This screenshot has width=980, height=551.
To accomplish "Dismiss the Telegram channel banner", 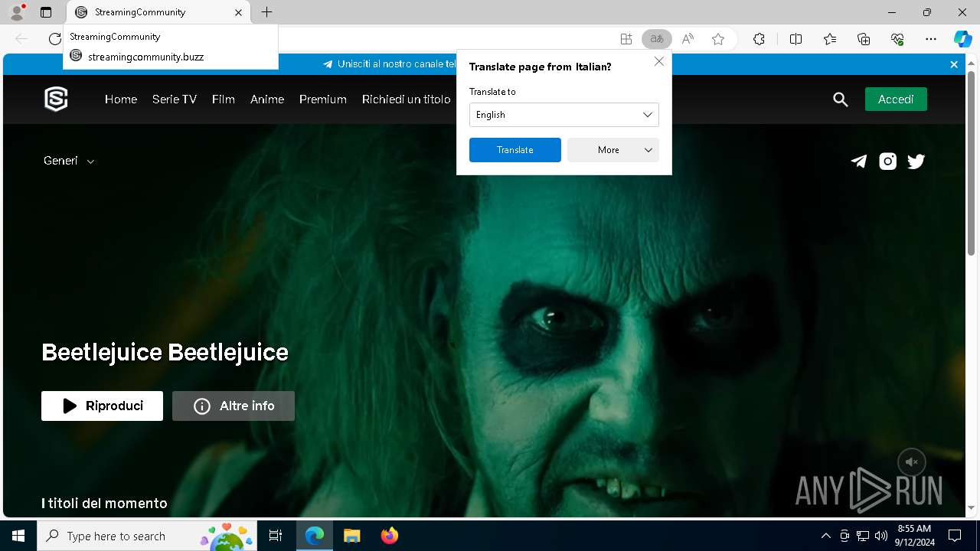I will [954, 64].
